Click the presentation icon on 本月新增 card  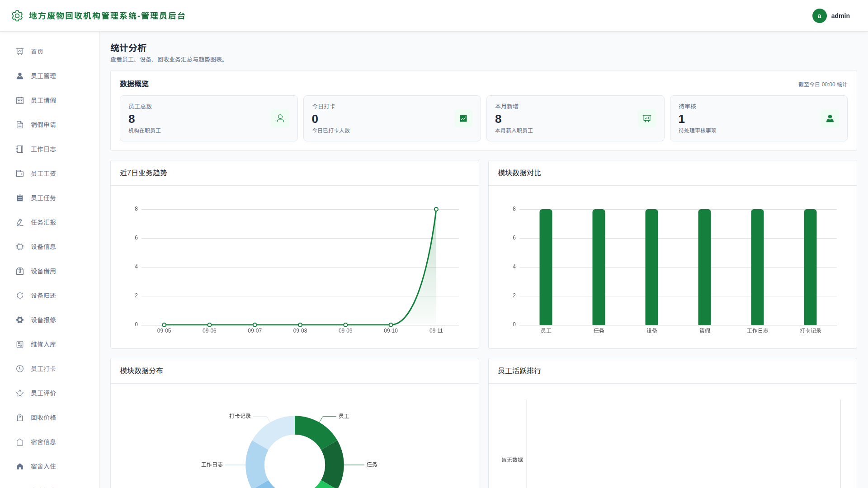[x=647, y=118]
